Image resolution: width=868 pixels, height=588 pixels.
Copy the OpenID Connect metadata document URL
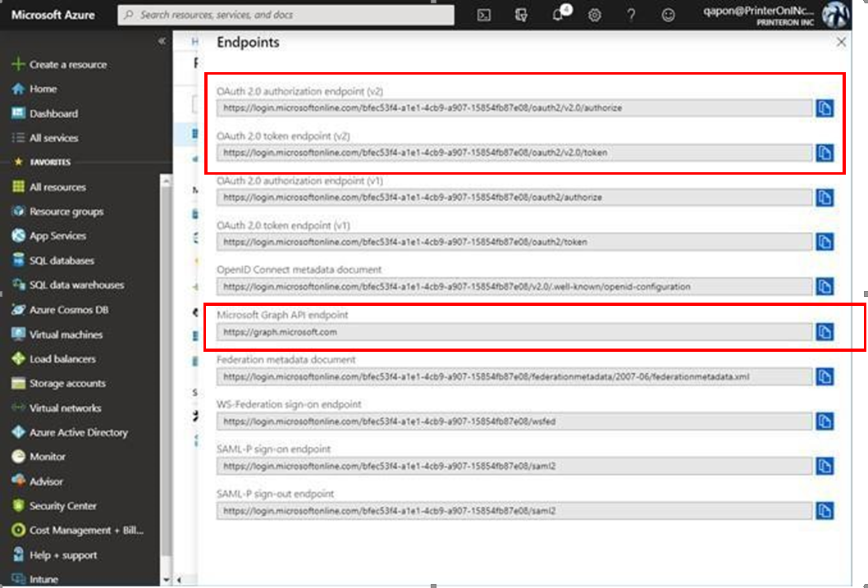pyautogui.click(x=825, y=286)
